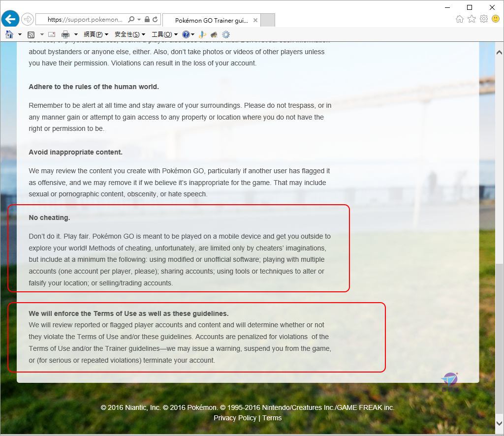This screenshot has height=436, width=504.
Task: Click the search magnifier in address bar
Action: pos(131,20)
